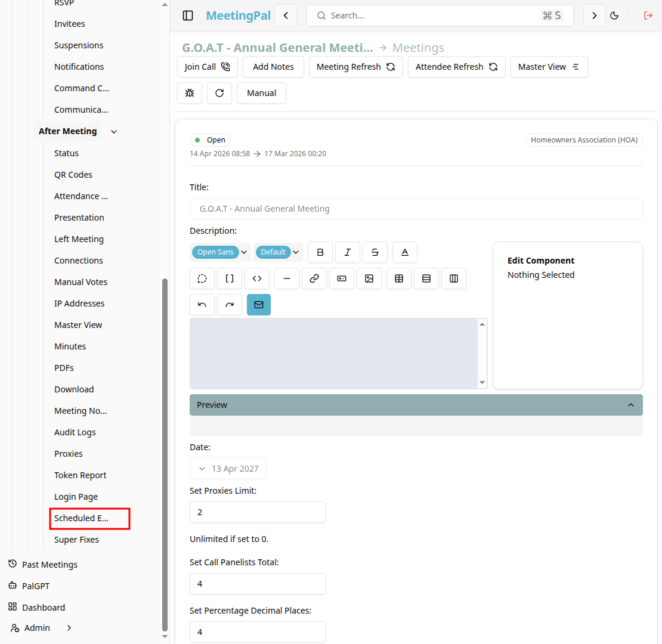Expand the Admin menu chevron
Screen dimensions: 662x644
(69, 628)
